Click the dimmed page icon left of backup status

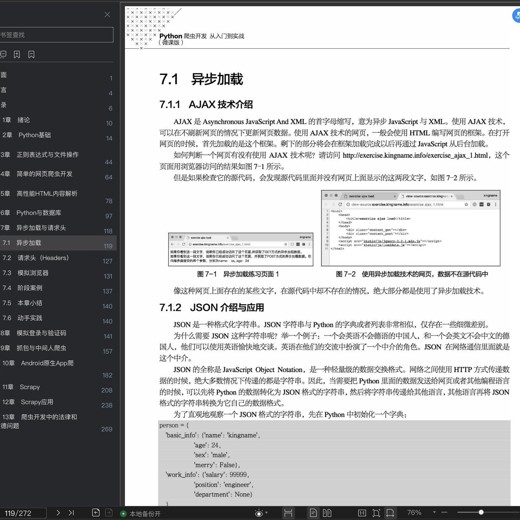coord(109,513)
